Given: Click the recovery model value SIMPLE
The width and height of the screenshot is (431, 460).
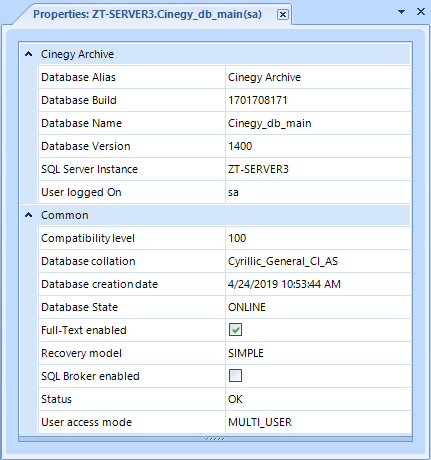Looking at the screenshot, I should point(246,353).
